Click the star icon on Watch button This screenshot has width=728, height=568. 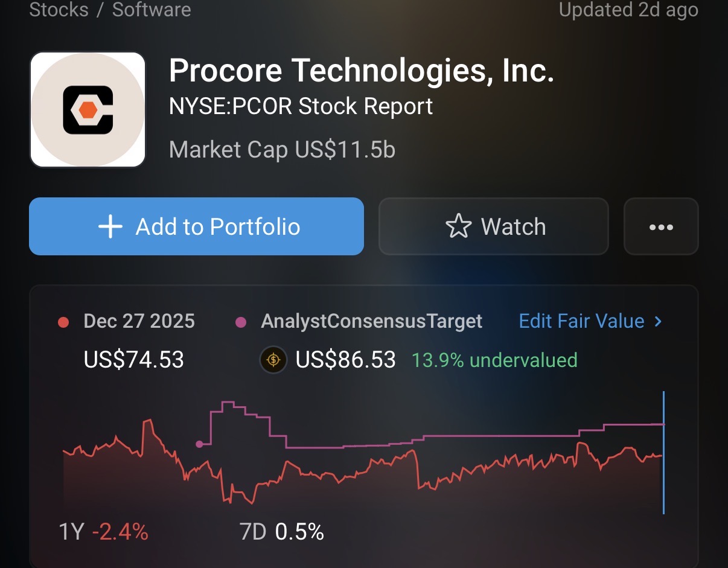pos(458,227)
